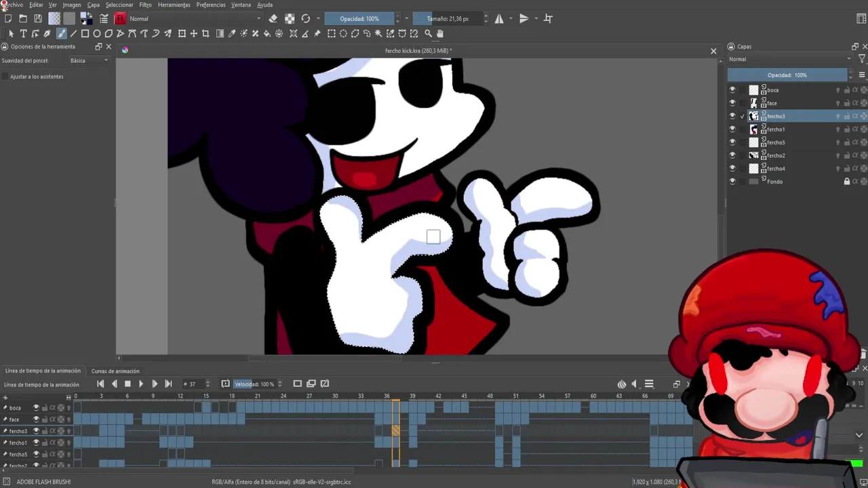Select the Zoom magnifier tool
The width and height of the screenshot is (868, 488).
[x=428, y=33]
